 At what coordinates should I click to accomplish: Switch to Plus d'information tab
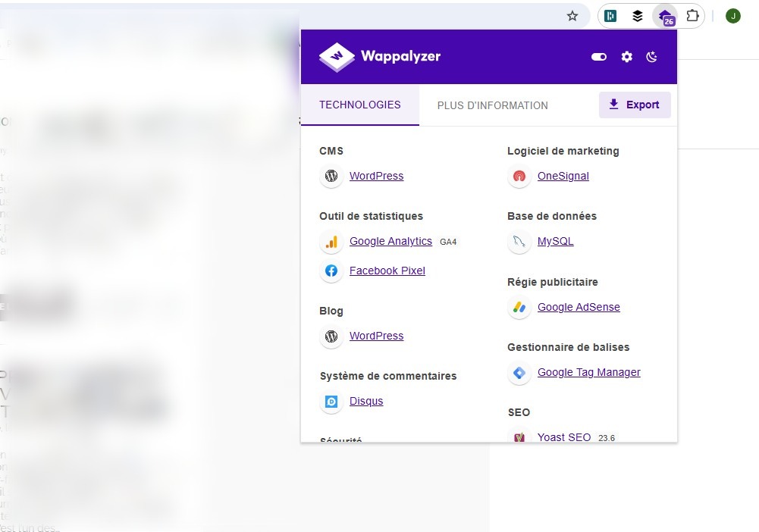click(x=492, y=105)
